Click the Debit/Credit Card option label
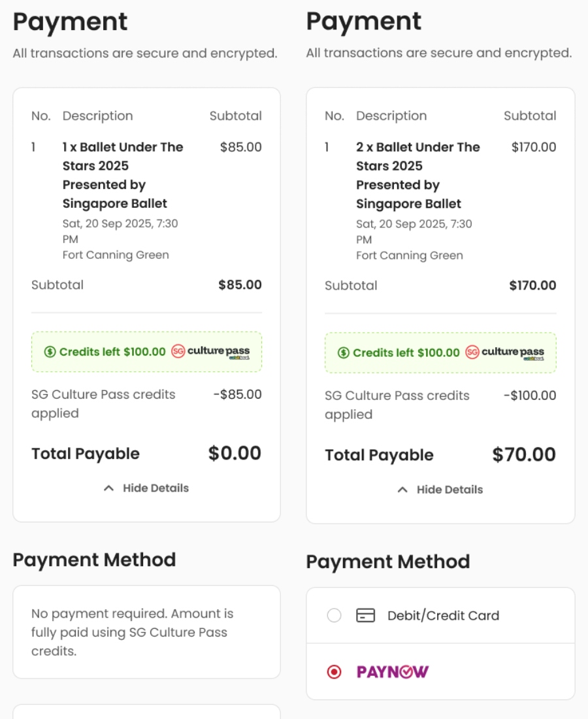The width and height of the screenshot is (588, 719). click(x=443, y=616)
